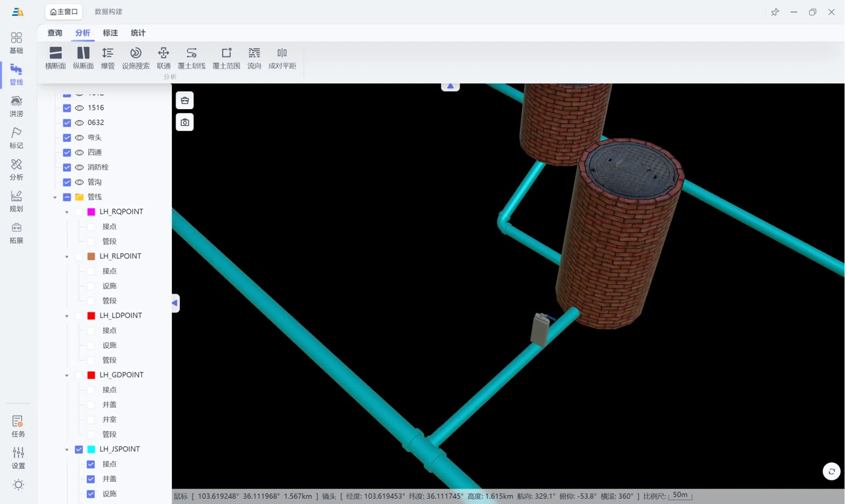Switch to the 标注 ribbon tab

coord(110,33)
